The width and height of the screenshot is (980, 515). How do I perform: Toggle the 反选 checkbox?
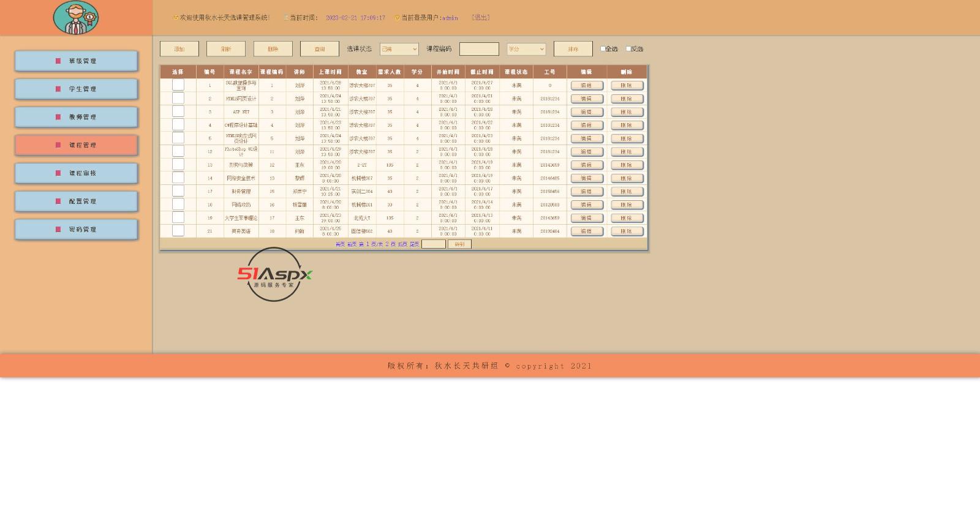coord(628,49)
